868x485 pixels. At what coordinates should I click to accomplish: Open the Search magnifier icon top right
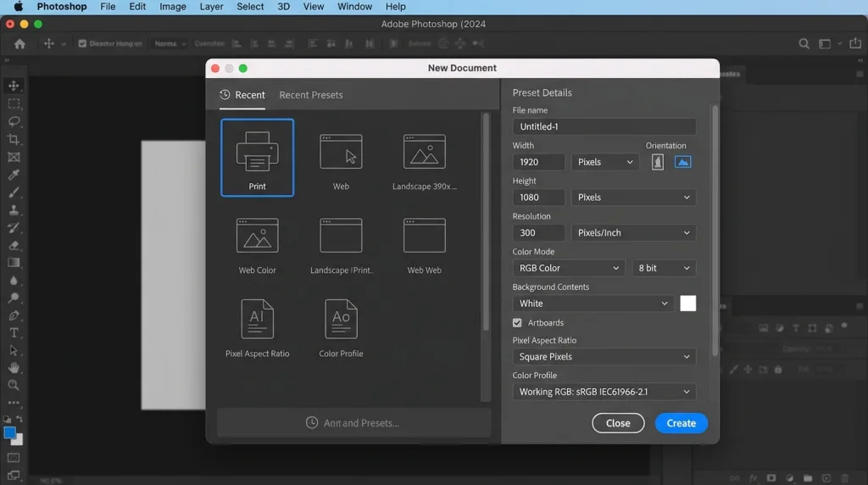pos(804,44)
